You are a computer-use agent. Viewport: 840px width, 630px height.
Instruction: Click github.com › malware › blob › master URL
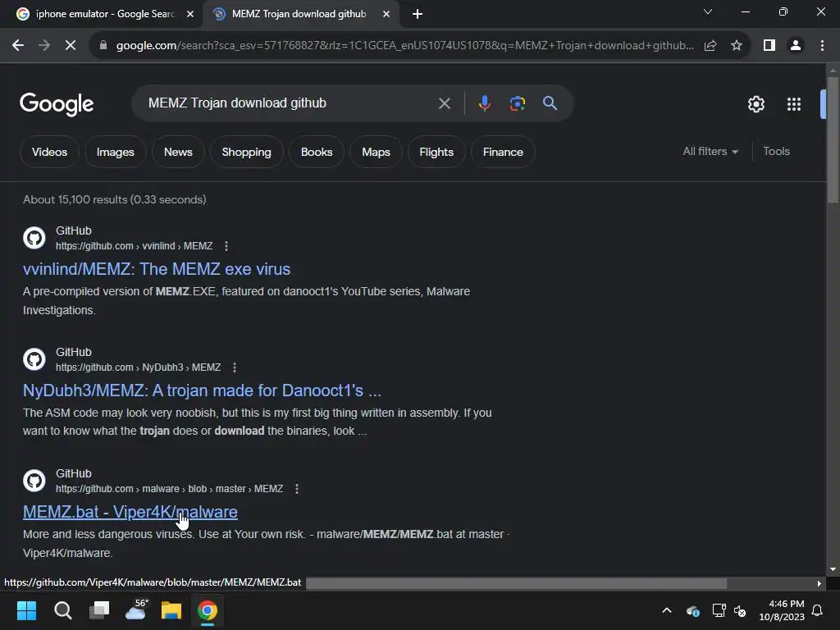pyautogui.click(x=169, y=489)
